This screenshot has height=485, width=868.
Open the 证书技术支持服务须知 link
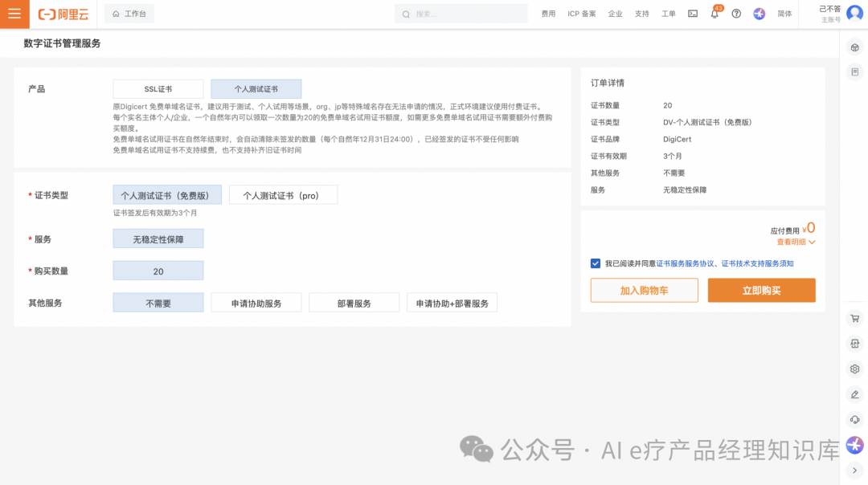coord(757,264)
